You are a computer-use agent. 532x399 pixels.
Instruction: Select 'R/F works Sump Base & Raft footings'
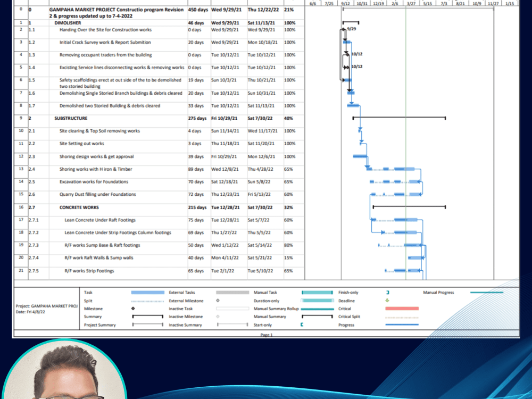coord(102,245)
